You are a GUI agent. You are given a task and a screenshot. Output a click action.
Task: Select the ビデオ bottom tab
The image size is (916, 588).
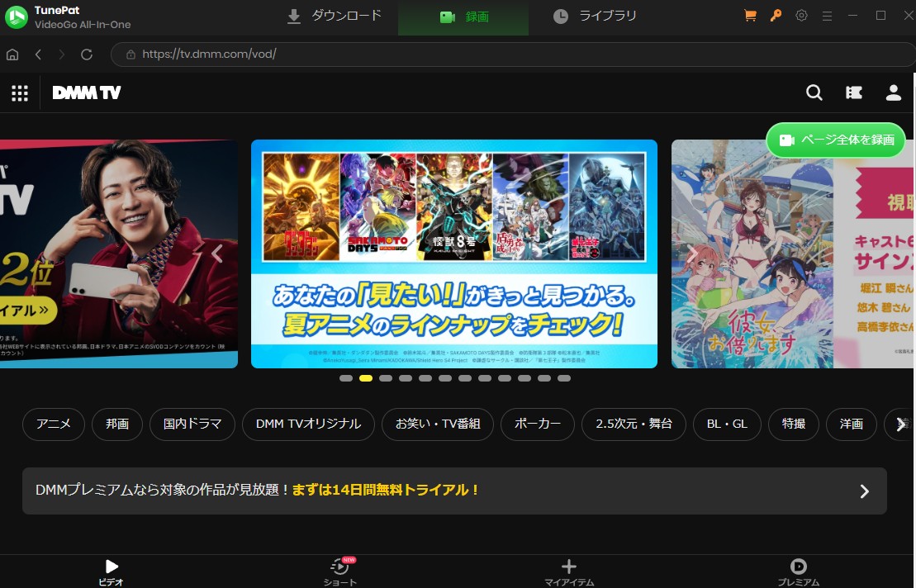[111, 572]
